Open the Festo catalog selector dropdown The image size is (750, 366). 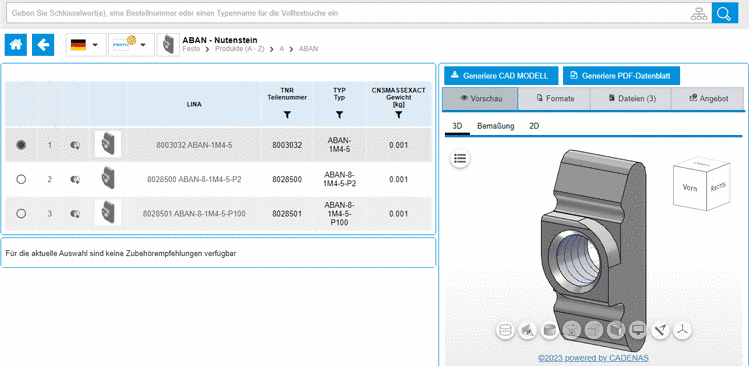(131, 45)
